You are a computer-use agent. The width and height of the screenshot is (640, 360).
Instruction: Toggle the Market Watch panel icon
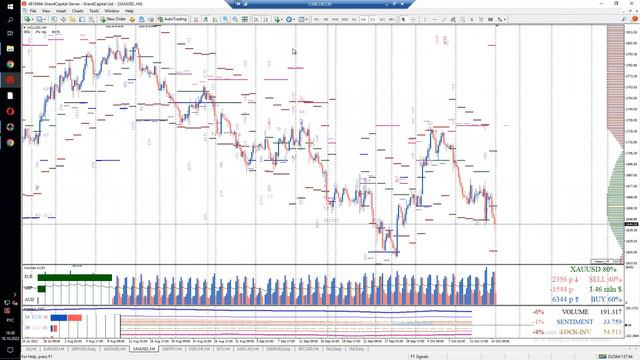pyautogui.click(x=54, y=19)
